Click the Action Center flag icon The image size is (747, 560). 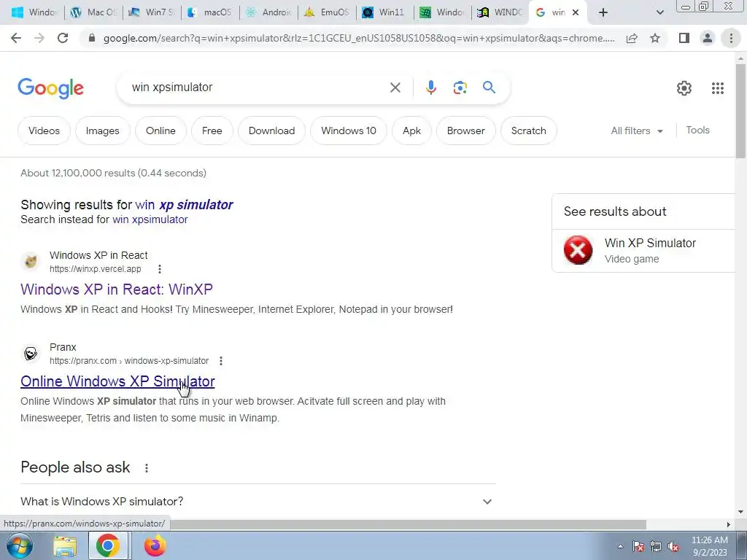(x=638, y=547)
